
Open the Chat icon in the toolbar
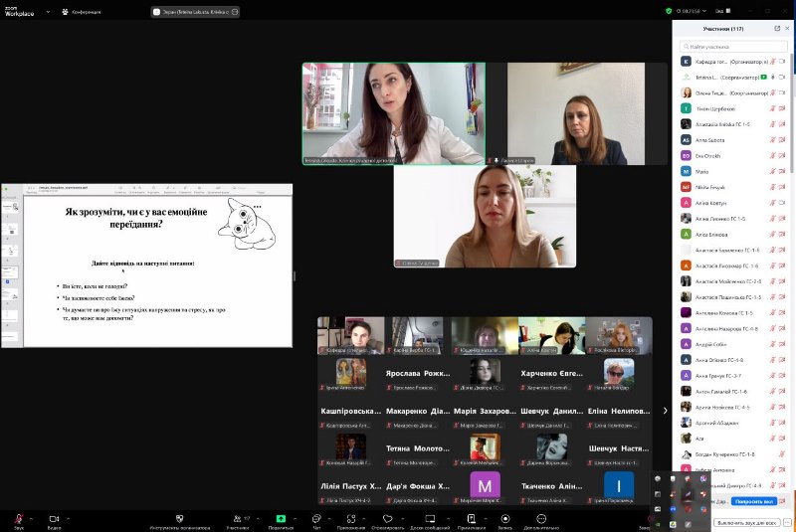316,518
